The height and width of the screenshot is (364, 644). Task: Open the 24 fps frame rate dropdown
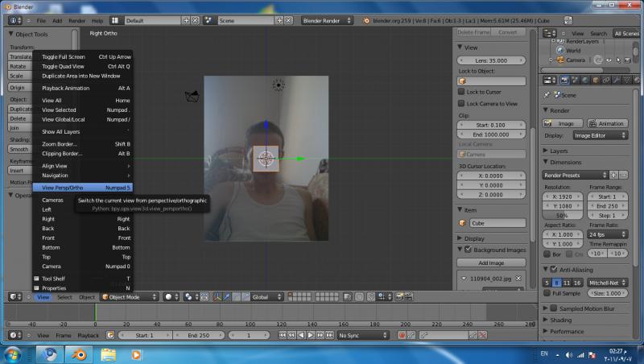tap(607, 234)
